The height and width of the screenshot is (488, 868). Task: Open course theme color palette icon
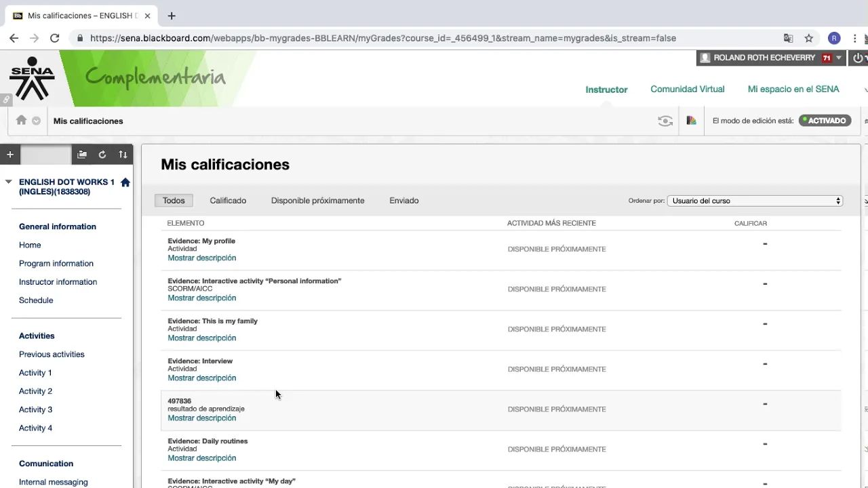click(x=691, y=121)
